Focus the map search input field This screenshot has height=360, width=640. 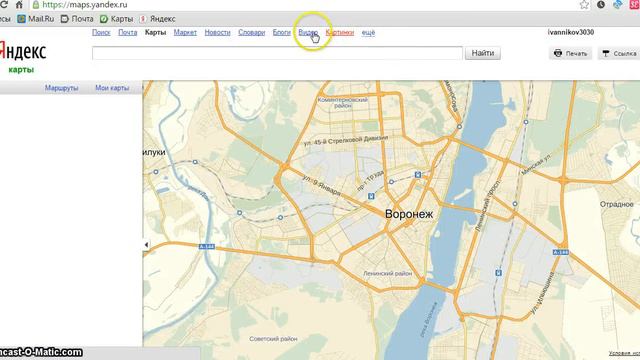tap(277, 53)
